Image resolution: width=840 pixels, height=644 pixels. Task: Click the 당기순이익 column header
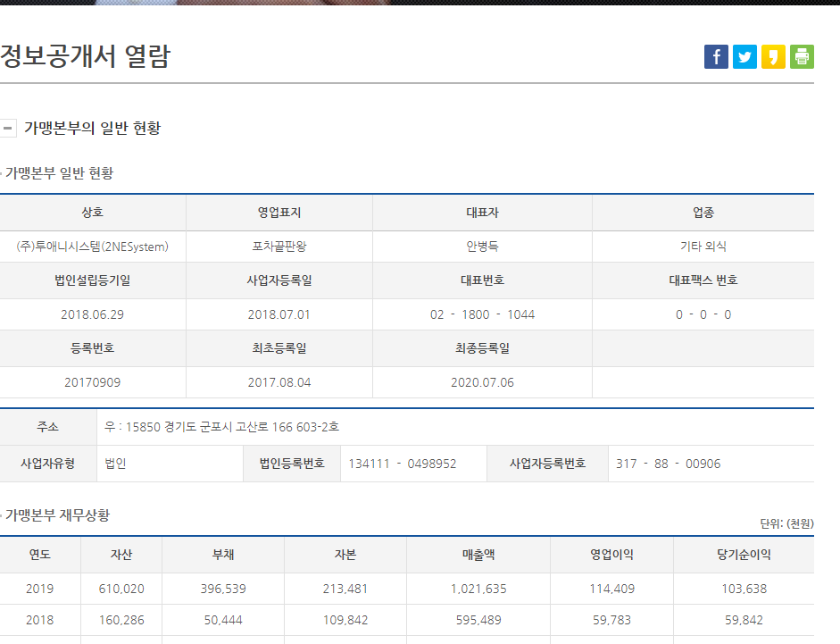coord(744,555)
